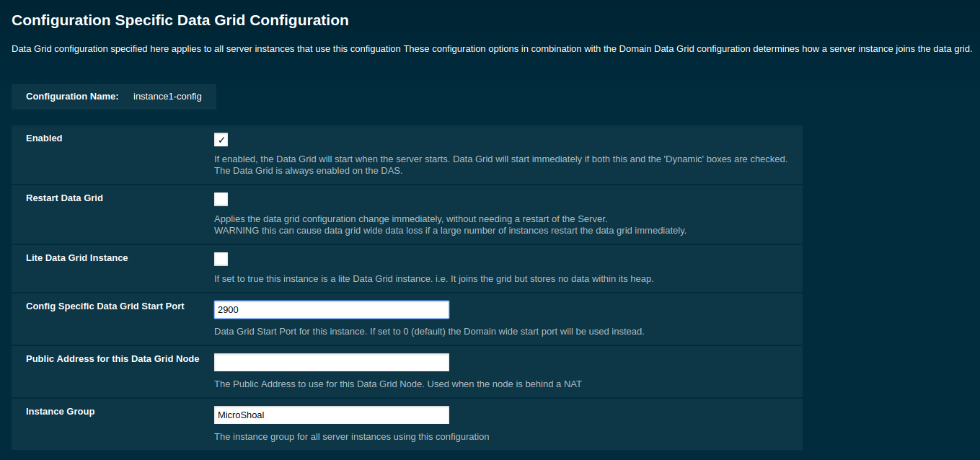Screen dimensions: 980x460
Task: Click the Instance Group field showing MicroShoal
Action: 331,415
